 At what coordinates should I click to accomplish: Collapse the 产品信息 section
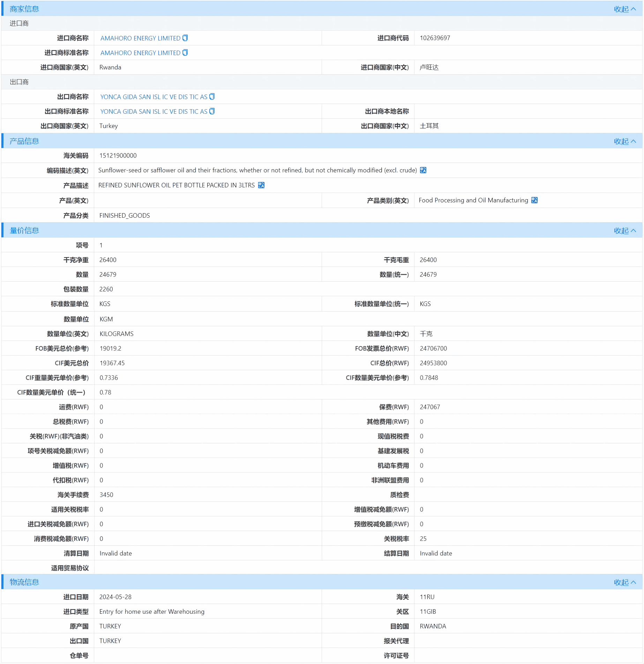click(x=625, y=141)
